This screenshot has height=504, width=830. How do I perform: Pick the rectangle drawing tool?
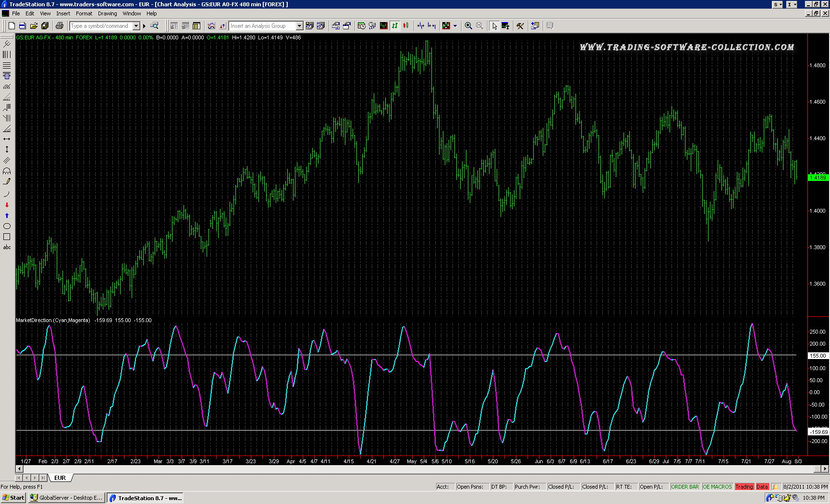click(7, 237)
